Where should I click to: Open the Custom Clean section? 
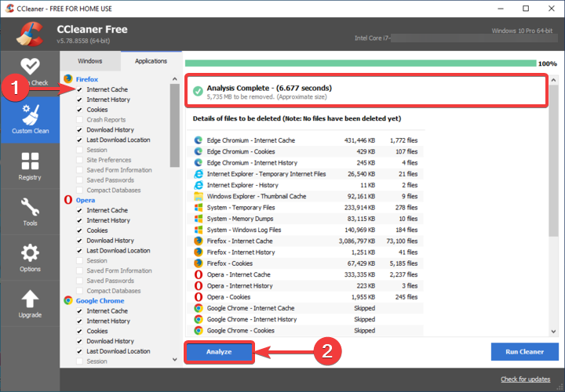30,119
